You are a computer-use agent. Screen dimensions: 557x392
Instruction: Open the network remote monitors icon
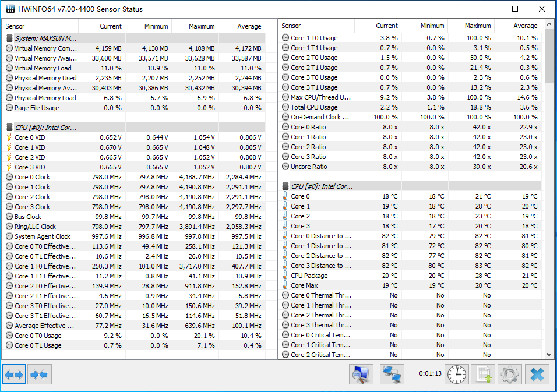(392, 375)
